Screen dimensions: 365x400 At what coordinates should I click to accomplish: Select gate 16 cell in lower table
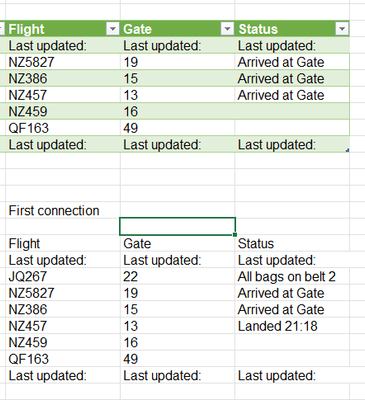tap(177, 342)
